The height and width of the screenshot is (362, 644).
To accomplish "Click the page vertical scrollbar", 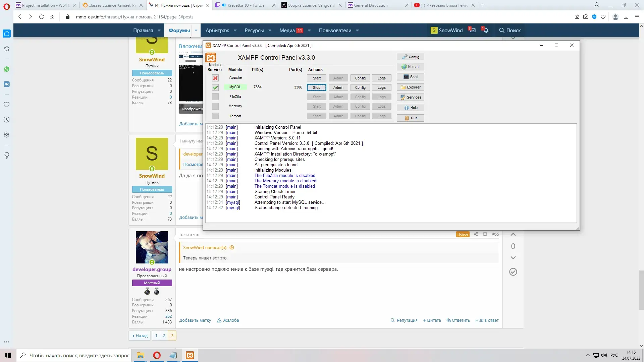I will click(641, 290).
